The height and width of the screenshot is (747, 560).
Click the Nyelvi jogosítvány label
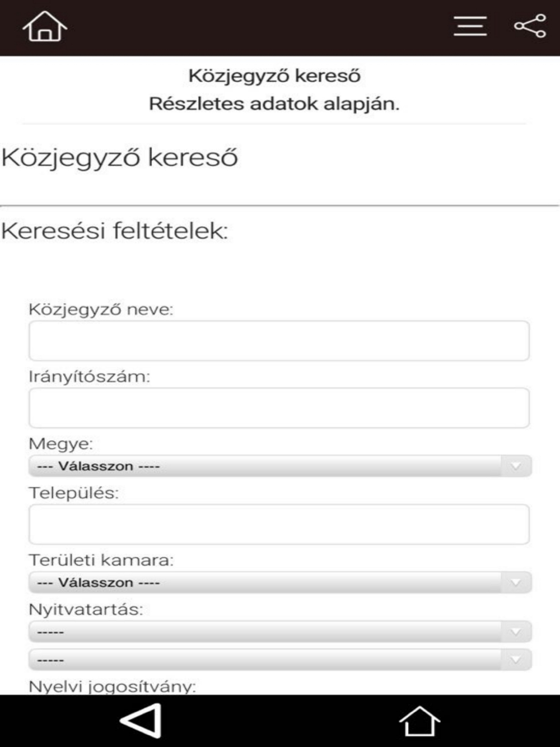click(x=112, y=686)
